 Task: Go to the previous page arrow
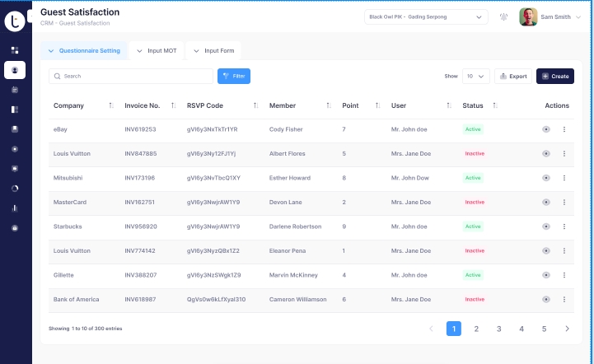[431, 329]
